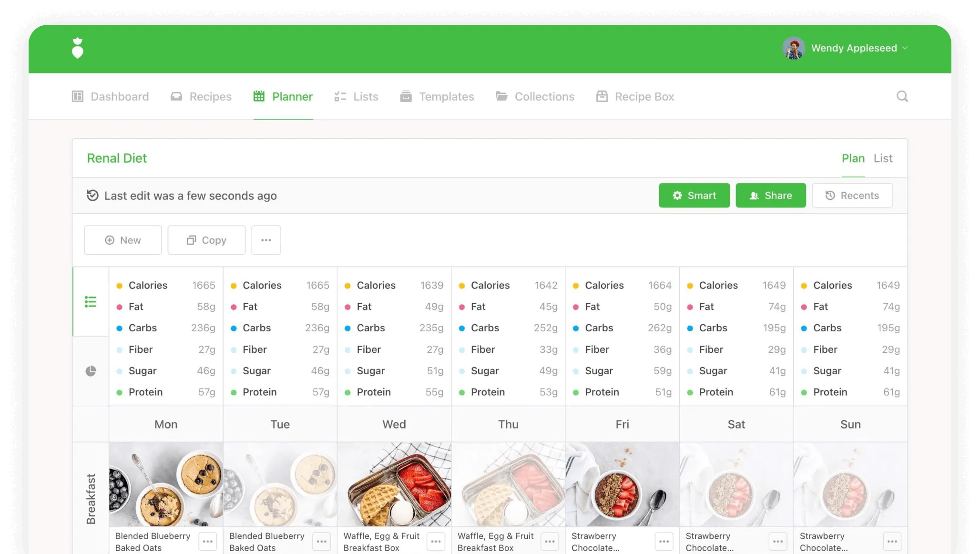This screenshot has width=980, height=554.
Task: Switch to pie chart nutrition view
Action: [91, 371]
